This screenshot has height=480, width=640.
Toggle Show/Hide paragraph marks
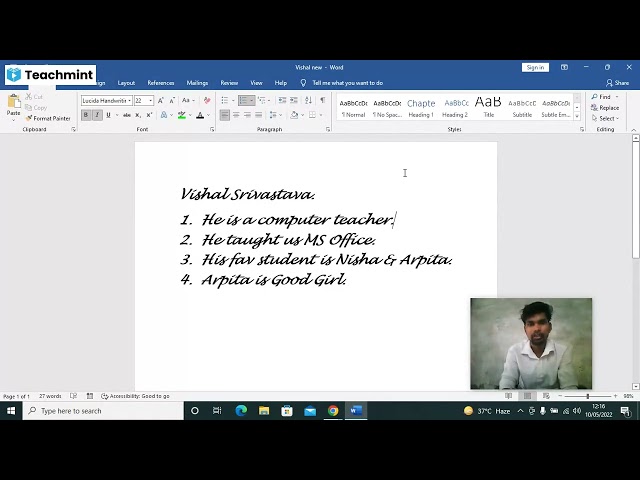(322, 100)
